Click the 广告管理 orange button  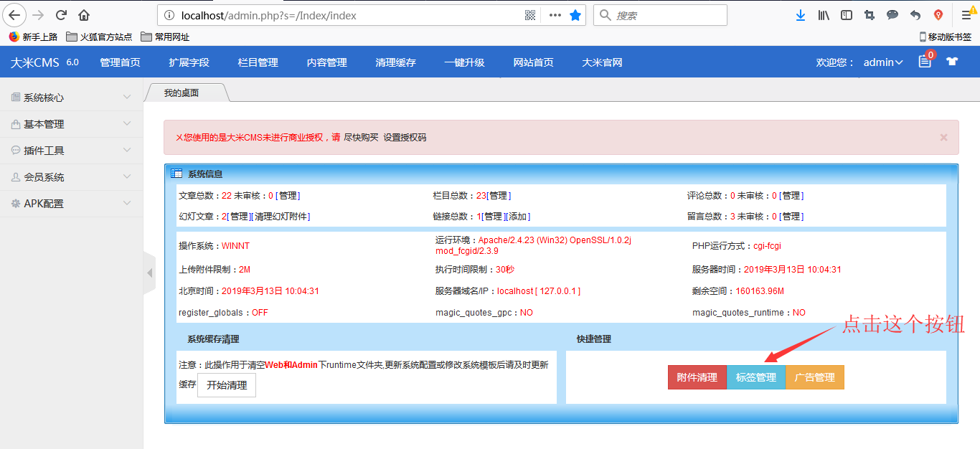tap(815, 377)
